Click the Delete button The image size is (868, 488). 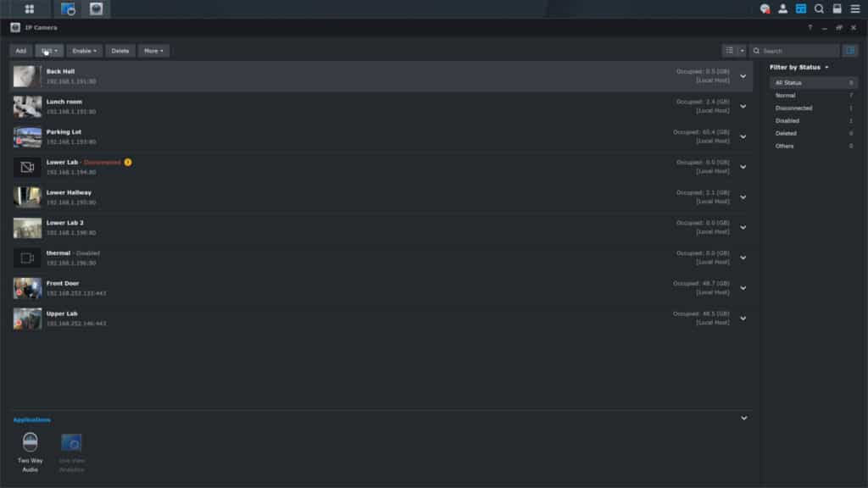click(x=120, y=51)
